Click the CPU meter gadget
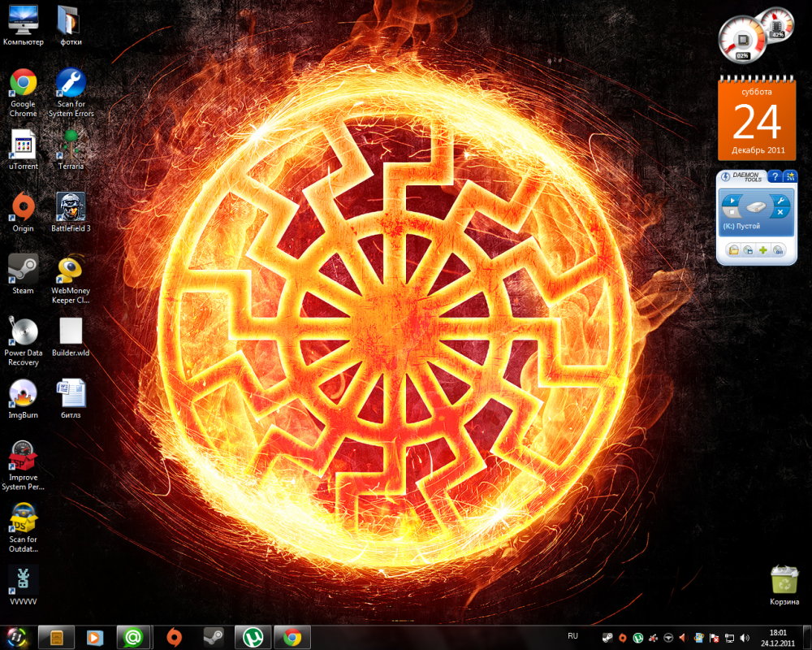812x650 pixels. pyautogui.click(x=743, y=41)
